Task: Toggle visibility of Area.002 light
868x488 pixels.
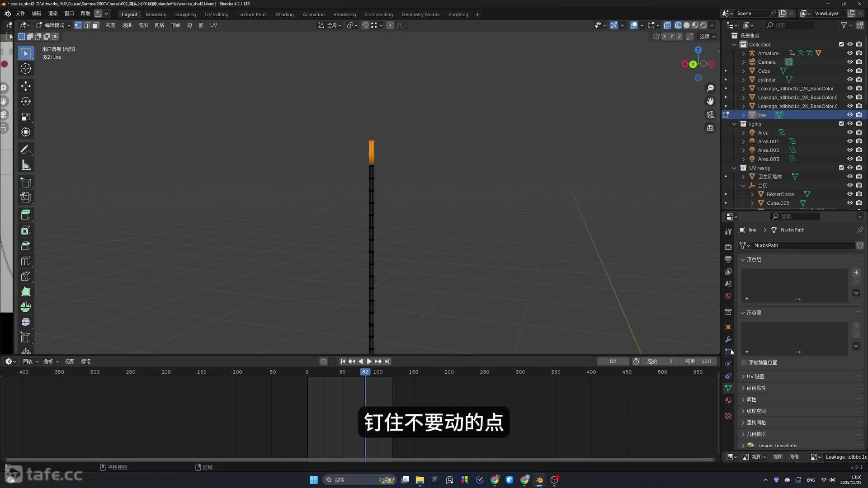Action: coord(850,150)
